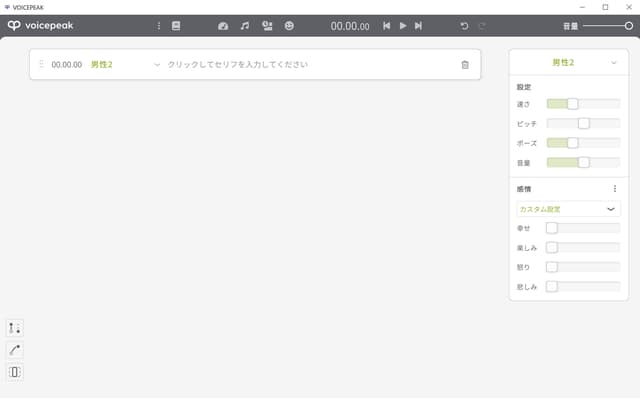
Task: Adjust the 怒り emotion slider
Action: (x=583, y=267)
